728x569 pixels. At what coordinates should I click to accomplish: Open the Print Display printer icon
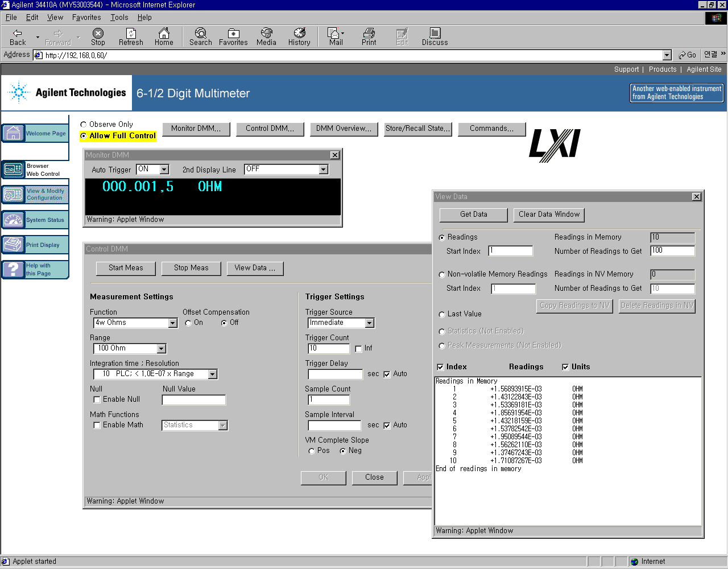pos(14,245)
